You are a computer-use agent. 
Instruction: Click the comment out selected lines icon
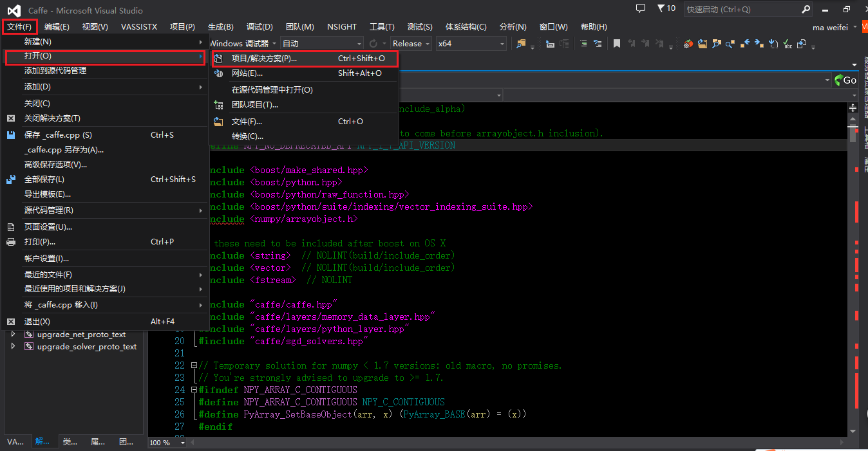(584, 44)
